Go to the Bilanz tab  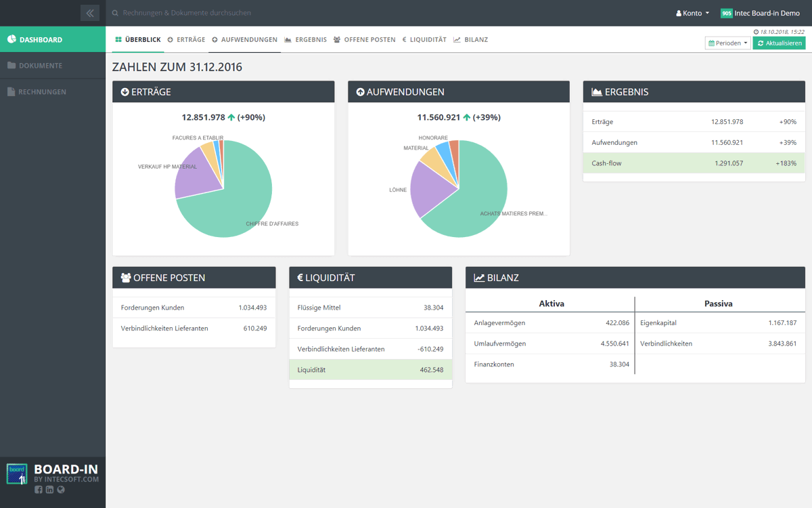pyautogui.click(x=471, y=40)
